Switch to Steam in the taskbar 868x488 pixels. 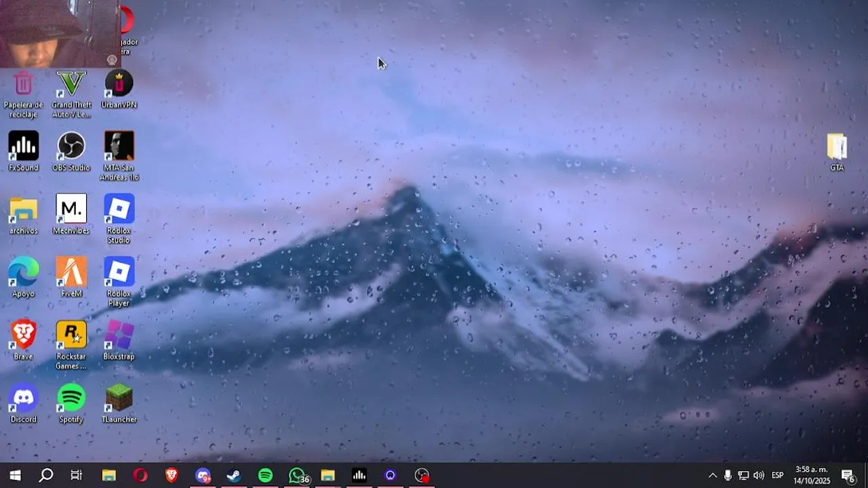(234, 475)
